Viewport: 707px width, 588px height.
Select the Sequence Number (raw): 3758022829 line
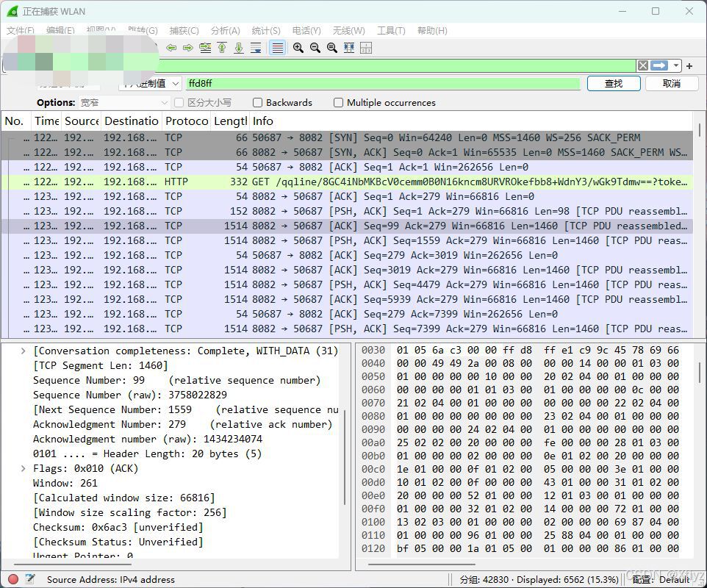[130, 395]
